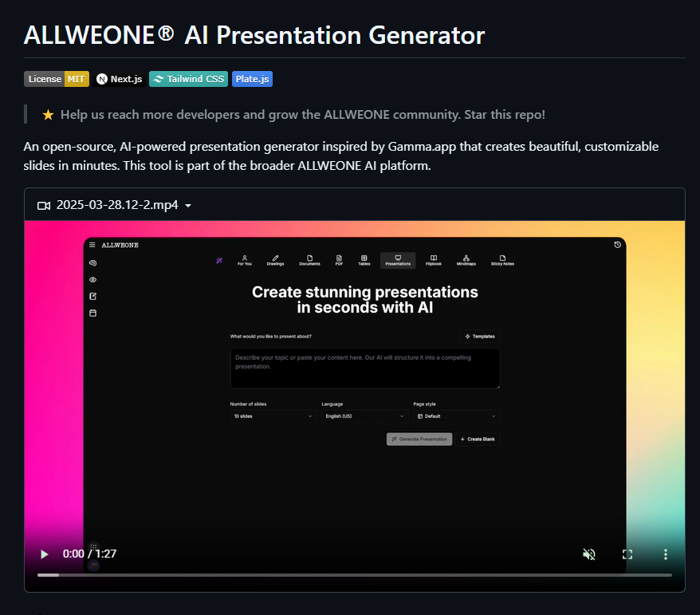The width and height of the screenshot is (700, 615).
Task: Click the Generate Presentation button
Action: [419, 439]
